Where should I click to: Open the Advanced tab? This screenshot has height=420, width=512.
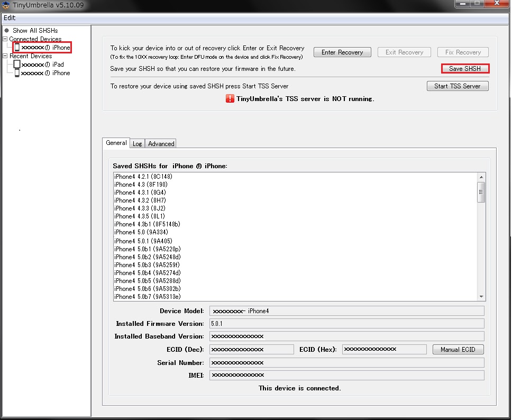coord(160,143)
